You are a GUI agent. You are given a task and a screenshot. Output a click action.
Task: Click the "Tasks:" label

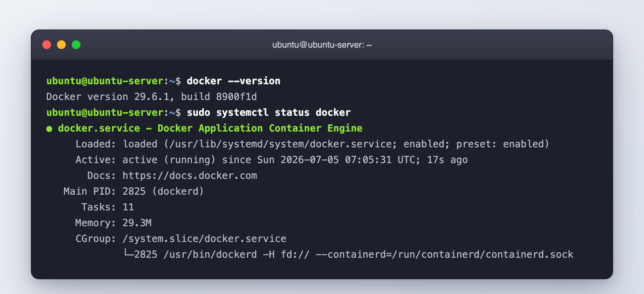click(99, 207)
